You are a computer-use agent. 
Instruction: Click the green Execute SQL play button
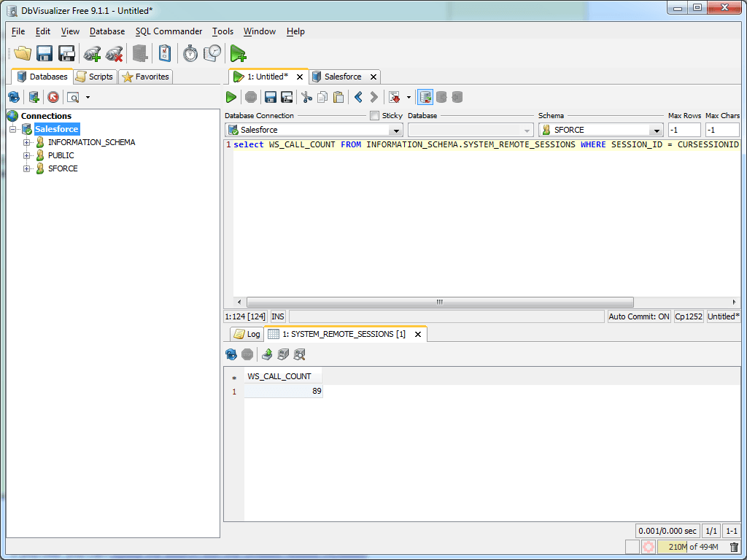tap(231, 97)
